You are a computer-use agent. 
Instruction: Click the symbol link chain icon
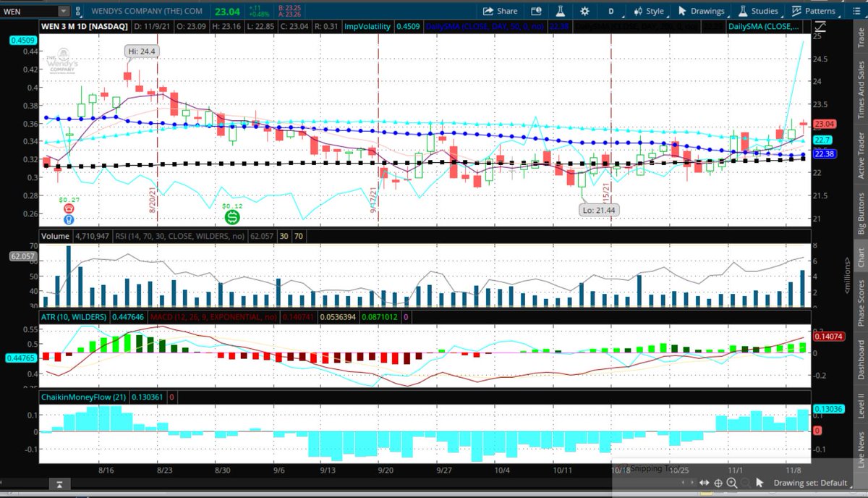tap(80, 11)
